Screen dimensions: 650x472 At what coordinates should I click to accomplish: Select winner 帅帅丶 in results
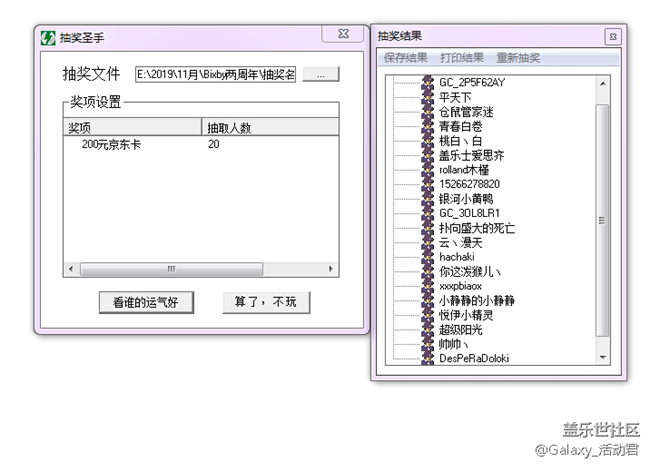click(454, 344)
